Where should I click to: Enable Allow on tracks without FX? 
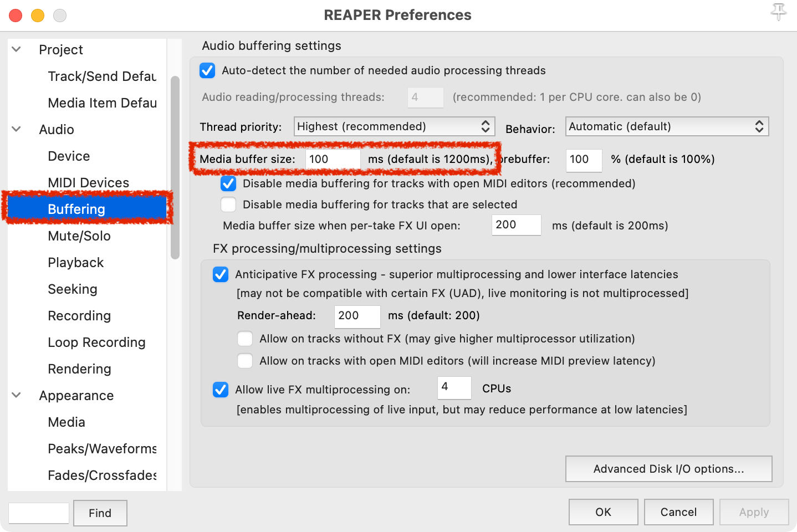click(x=245, y=339)
